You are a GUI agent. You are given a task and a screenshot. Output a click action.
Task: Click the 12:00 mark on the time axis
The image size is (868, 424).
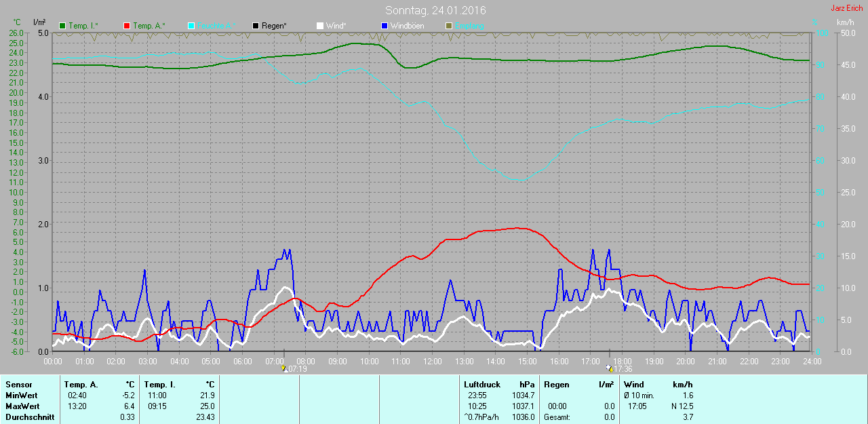tap(432, 362)
